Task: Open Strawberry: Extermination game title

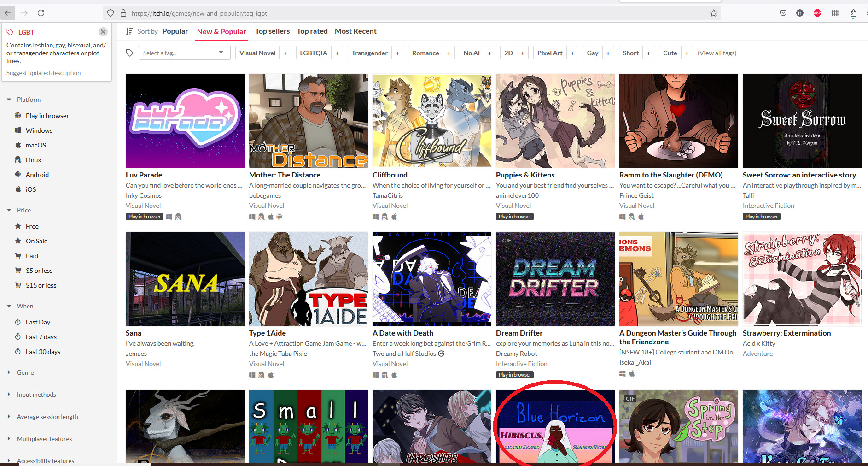Action: pos(787,333)
